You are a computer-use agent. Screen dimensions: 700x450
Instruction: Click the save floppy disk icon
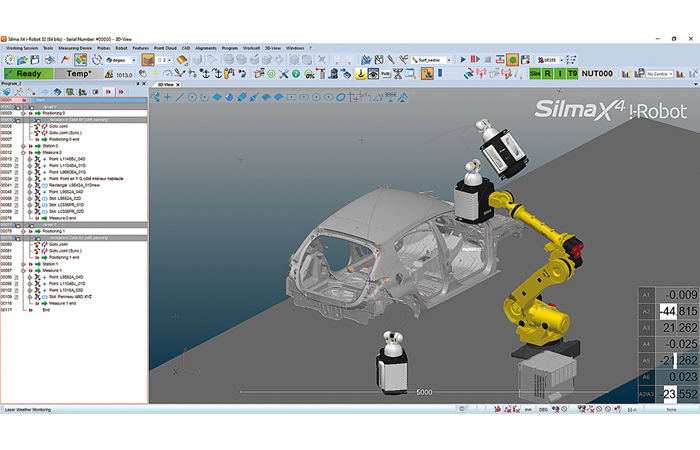pyautogui.click(x=35, y=59)
